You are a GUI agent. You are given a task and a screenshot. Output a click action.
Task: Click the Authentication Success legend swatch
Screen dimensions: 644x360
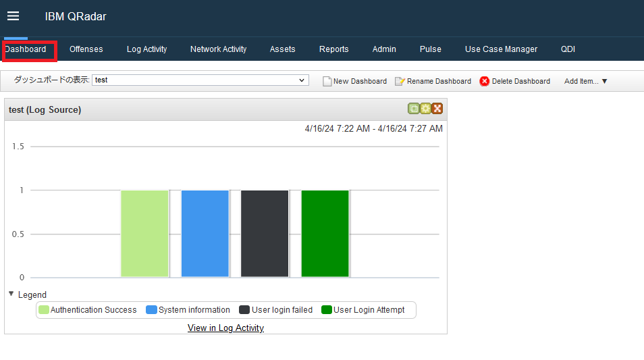point(43,310)
